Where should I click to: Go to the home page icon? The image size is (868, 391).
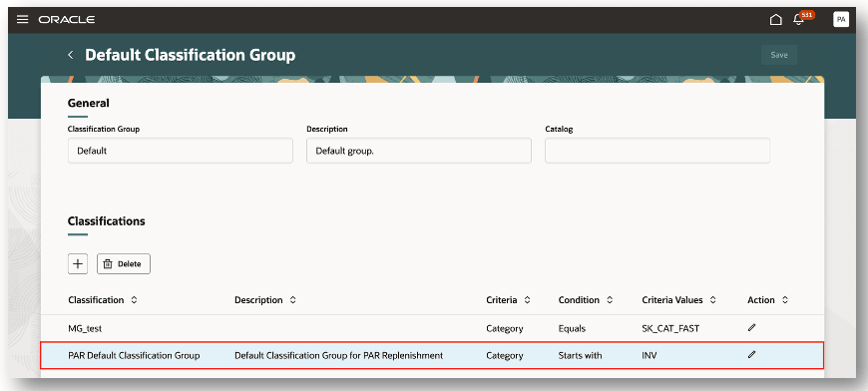click(x=776, y=19)
